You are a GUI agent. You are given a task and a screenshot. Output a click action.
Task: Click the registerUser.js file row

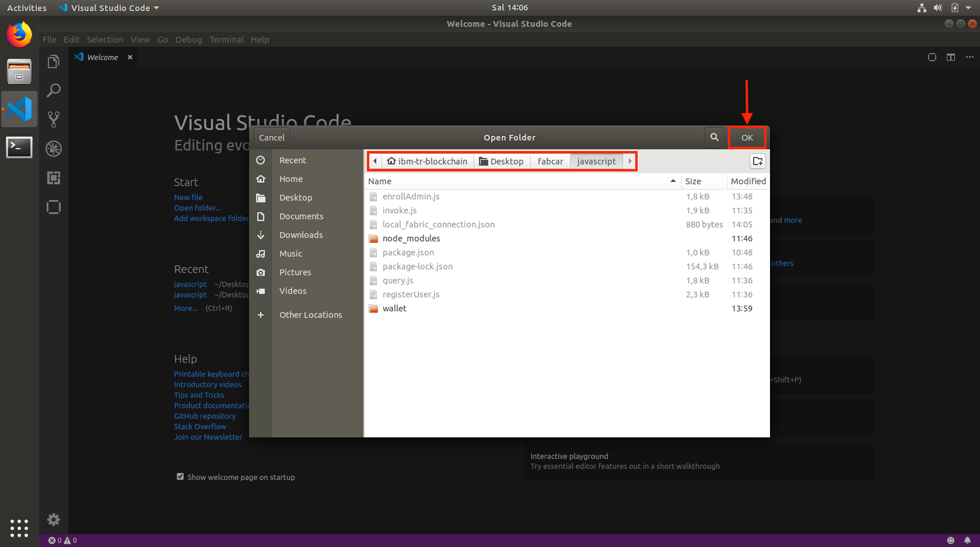(566, 294)
